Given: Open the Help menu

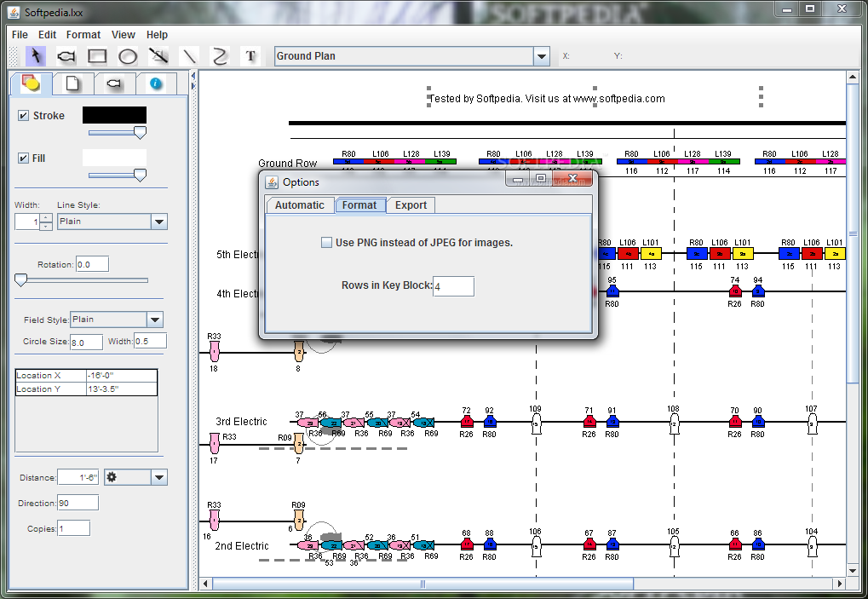Looking at the screenshot, I should pyautogui.click(x=158, y=34).
